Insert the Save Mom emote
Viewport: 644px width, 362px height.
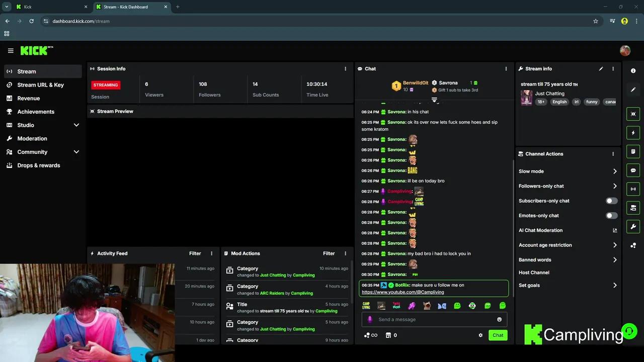396,306
